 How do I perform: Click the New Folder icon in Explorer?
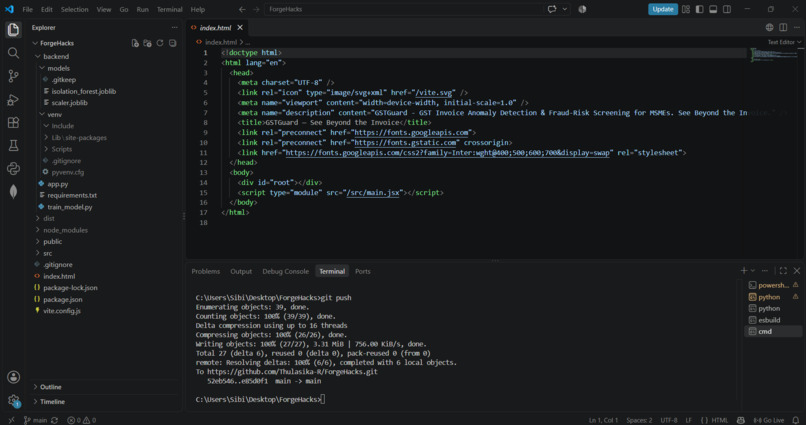tap(147, 43)
